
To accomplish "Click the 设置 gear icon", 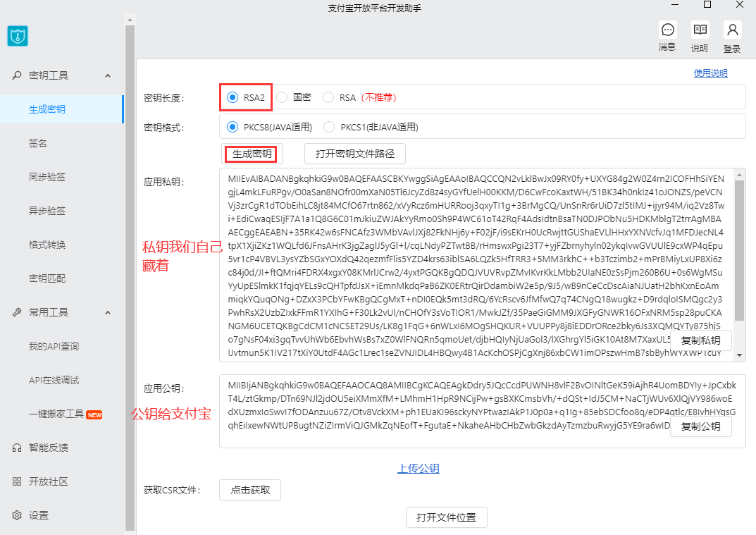I will tap(17, 515).
